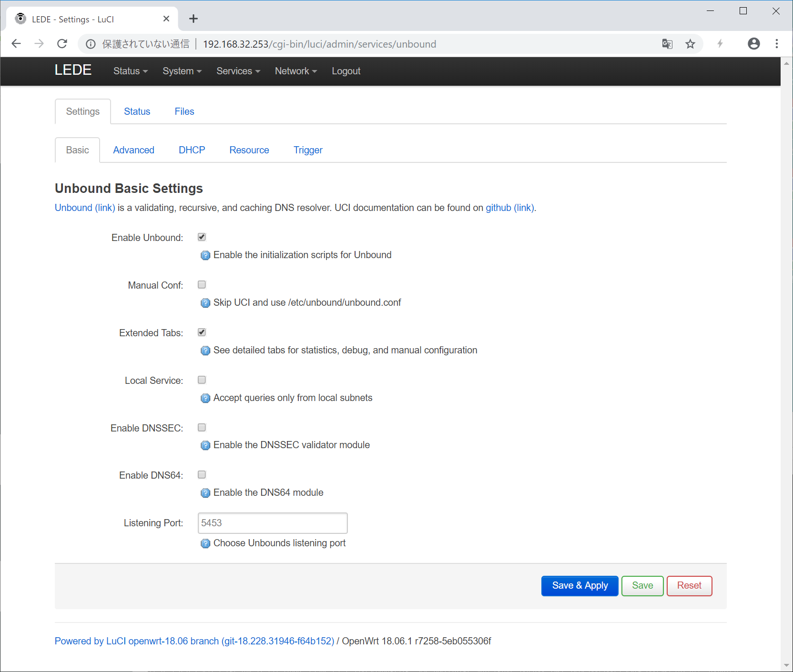This screenshot has height=672, width=793.
Task: Click help icon beside Enable the initialization scripts
Action: pos(205,255)
